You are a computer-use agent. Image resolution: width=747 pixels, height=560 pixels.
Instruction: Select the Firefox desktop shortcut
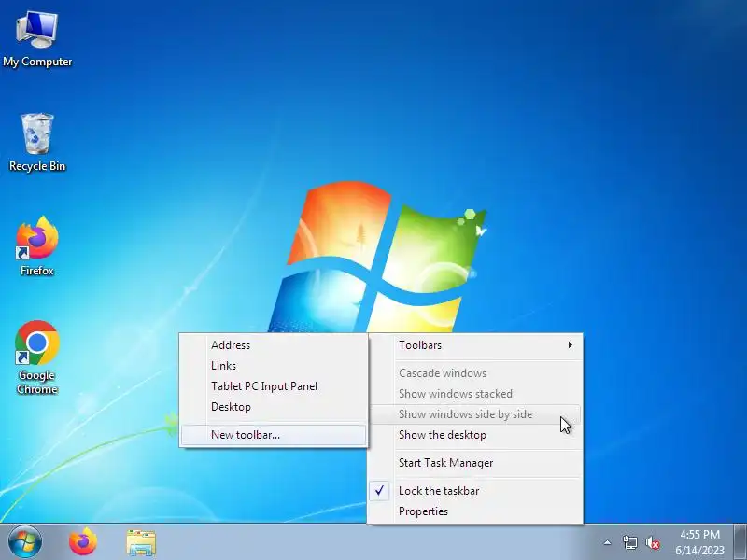[x=37, y=246]
